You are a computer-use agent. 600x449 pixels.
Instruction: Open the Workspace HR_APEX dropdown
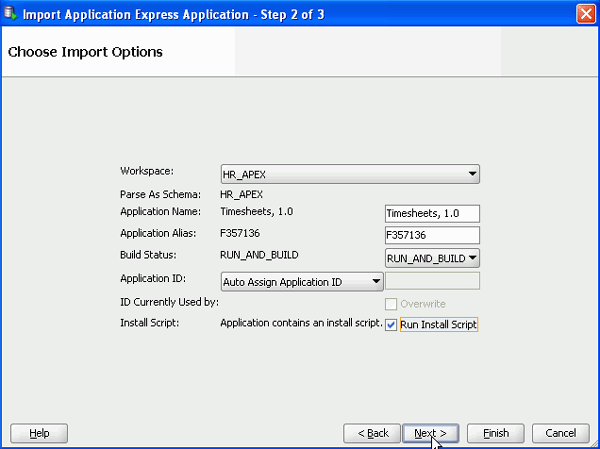[x=350, y=174]
